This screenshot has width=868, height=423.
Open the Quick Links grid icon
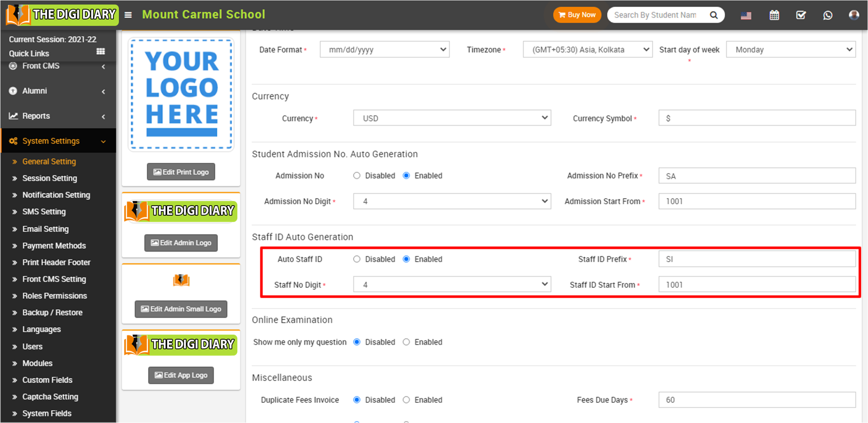100,52
